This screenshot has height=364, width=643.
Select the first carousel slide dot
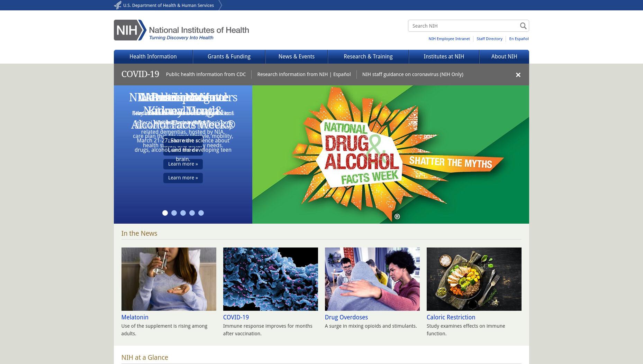click(x=165, y=213)
